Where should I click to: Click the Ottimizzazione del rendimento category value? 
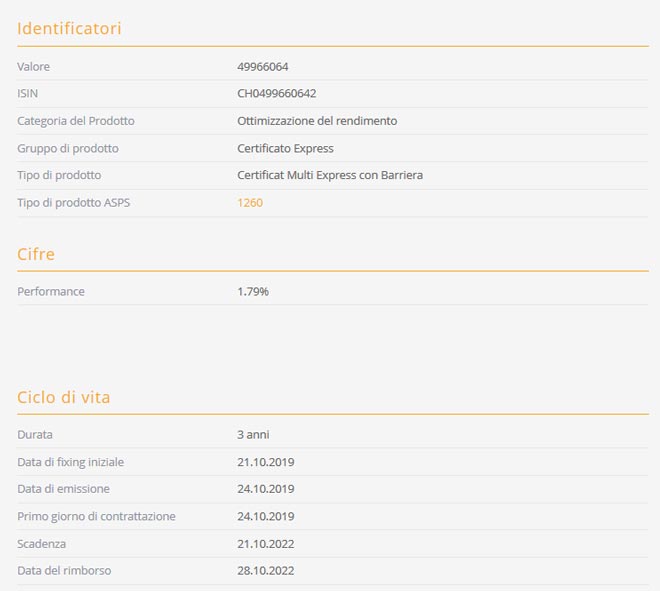point(317,121)
